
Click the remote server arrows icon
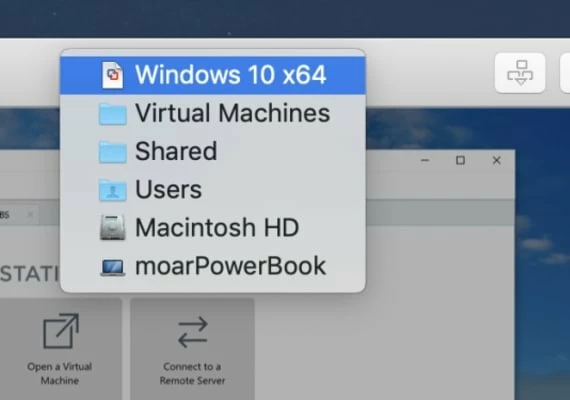coord(193,332)
